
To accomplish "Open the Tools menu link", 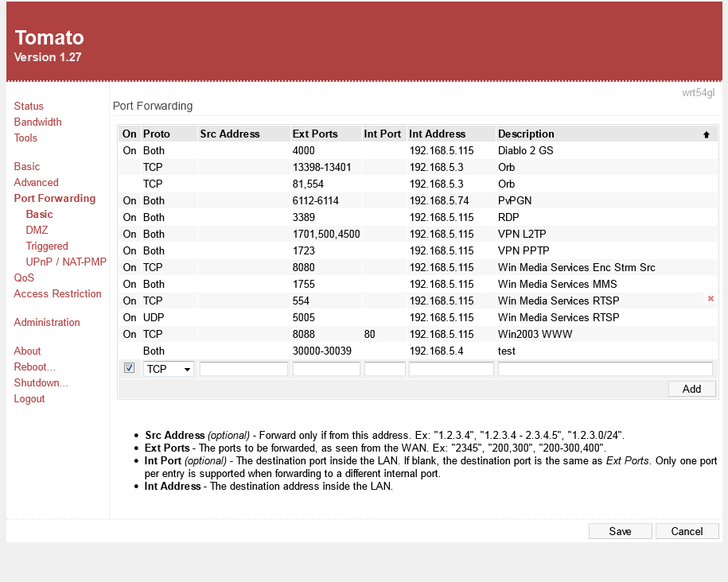I will tap(25, 138).
